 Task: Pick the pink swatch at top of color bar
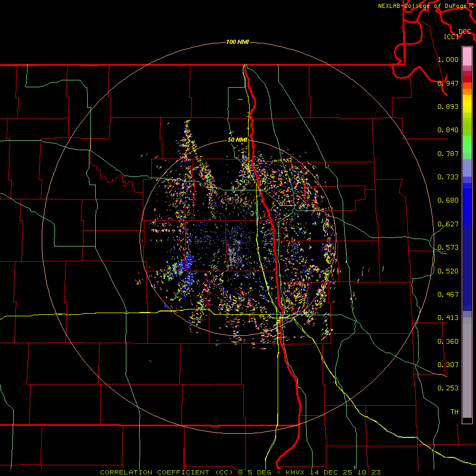[467, 57]
